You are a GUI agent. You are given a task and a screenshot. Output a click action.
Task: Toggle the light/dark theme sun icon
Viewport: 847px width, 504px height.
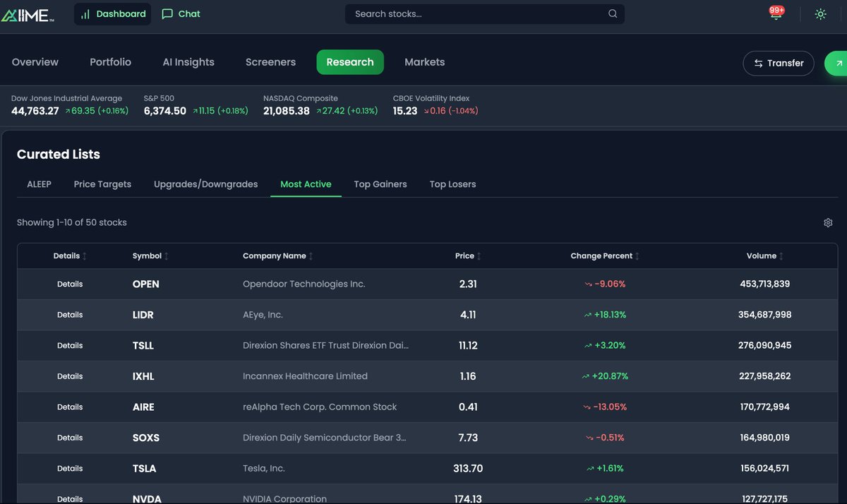[820, 14]
